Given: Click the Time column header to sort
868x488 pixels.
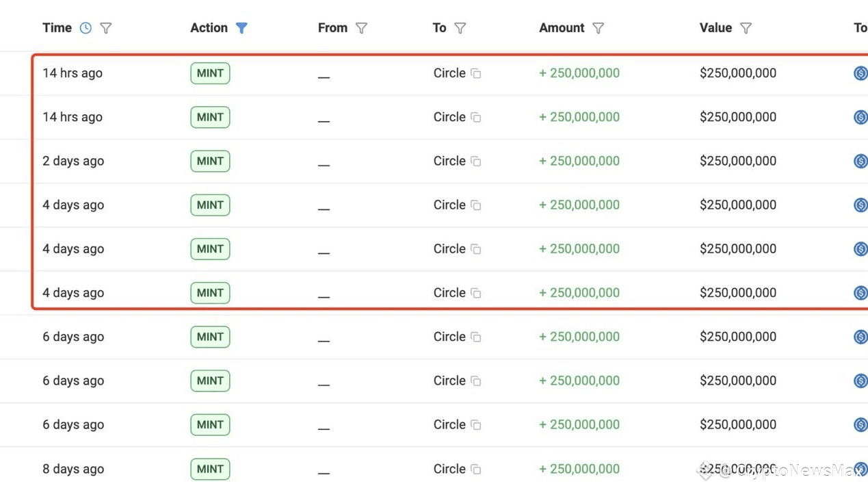Looking at the screenshot, I should click(x=57, y=27).
